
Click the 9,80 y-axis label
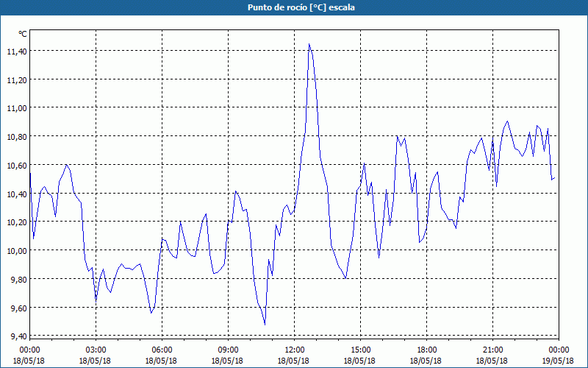pyautogui.click(x=19, y=280)
